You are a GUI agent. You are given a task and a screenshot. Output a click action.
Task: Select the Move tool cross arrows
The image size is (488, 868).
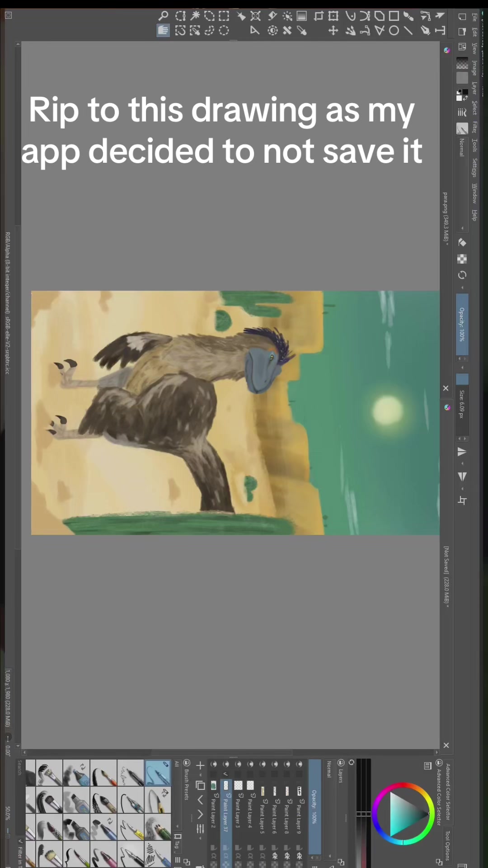333,30
